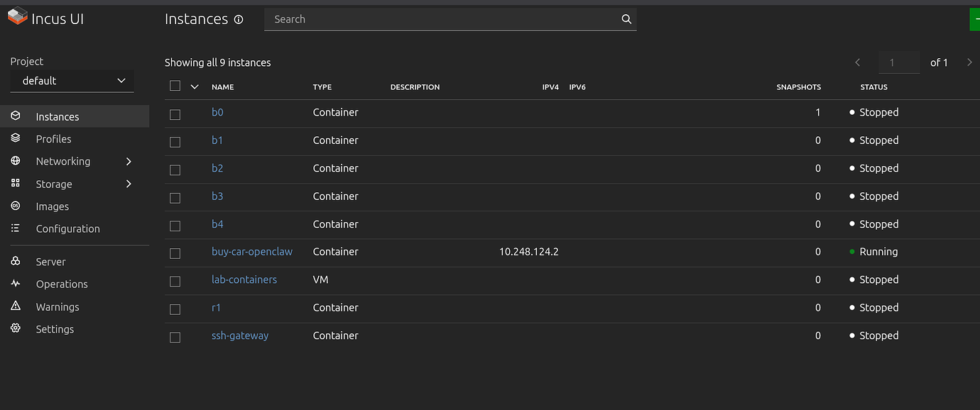Sort by the DESCRIPTION column header
The height and width of the screenshot is (410, 980).
tap(415, 87)
